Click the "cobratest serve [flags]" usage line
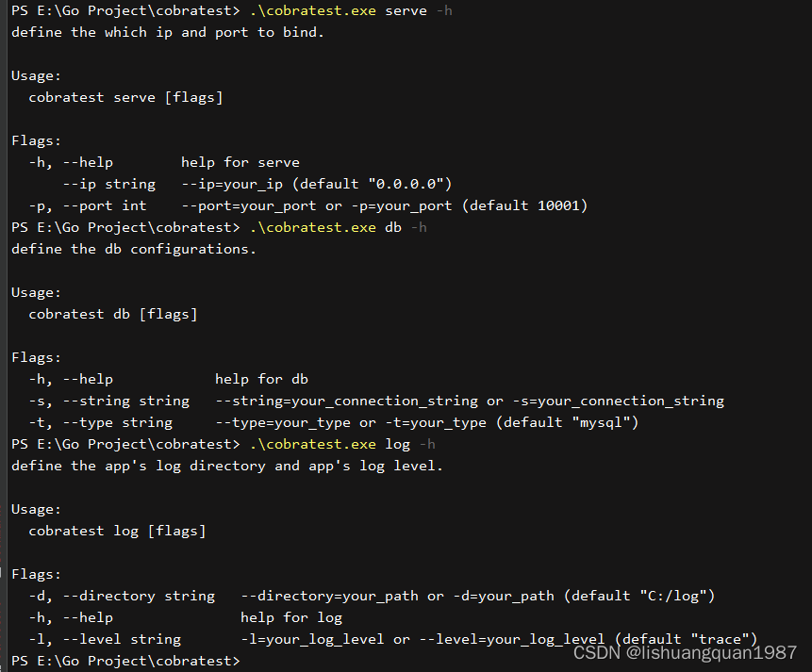812x672 pixels. coord(125,97)
